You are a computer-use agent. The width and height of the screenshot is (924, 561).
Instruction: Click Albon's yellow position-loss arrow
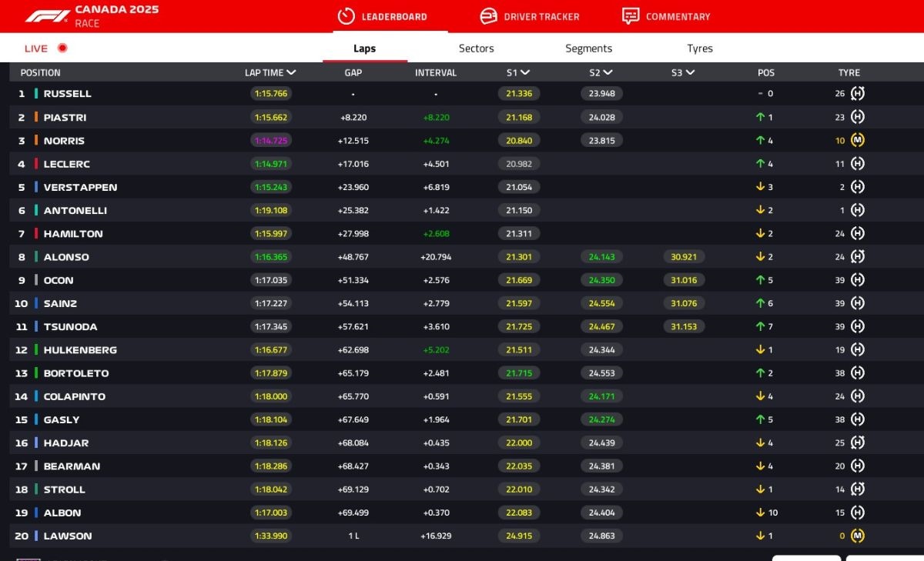[x=760, y=513]
